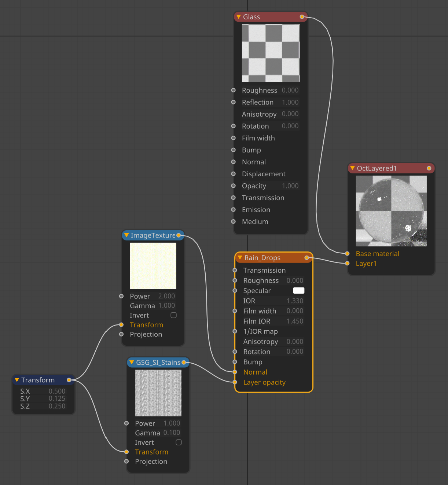The image size is (448, 485).
Task: Click the ImageTexture node output port
Action: pyautogui.click(x=179, y=235)
